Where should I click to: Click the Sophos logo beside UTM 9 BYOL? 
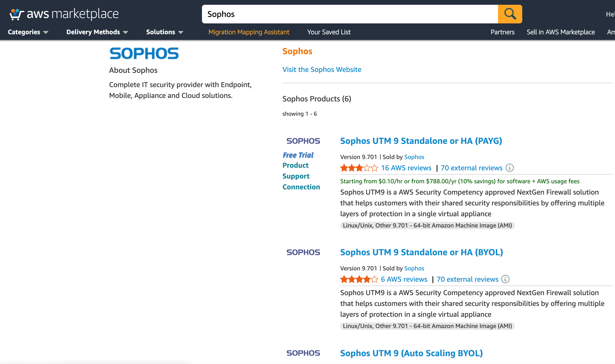pos(303,252)
